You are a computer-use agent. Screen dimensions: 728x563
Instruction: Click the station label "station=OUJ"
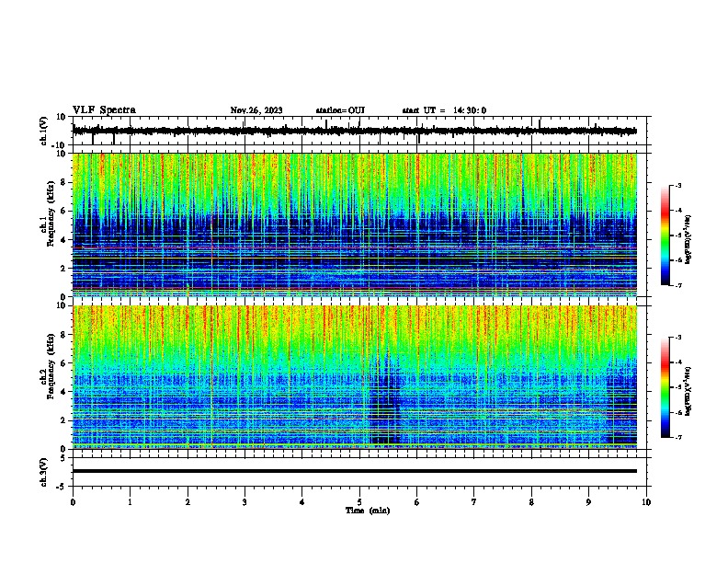pos(340,110)
